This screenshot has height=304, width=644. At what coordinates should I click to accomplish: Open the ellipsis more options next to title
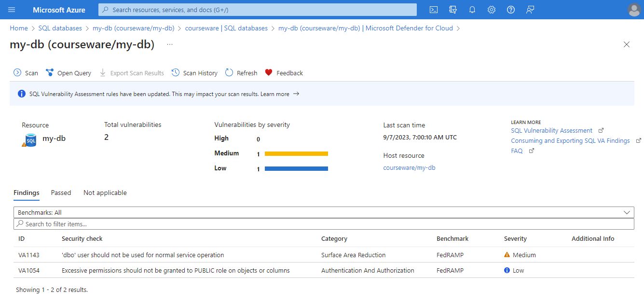click(170, 44)
